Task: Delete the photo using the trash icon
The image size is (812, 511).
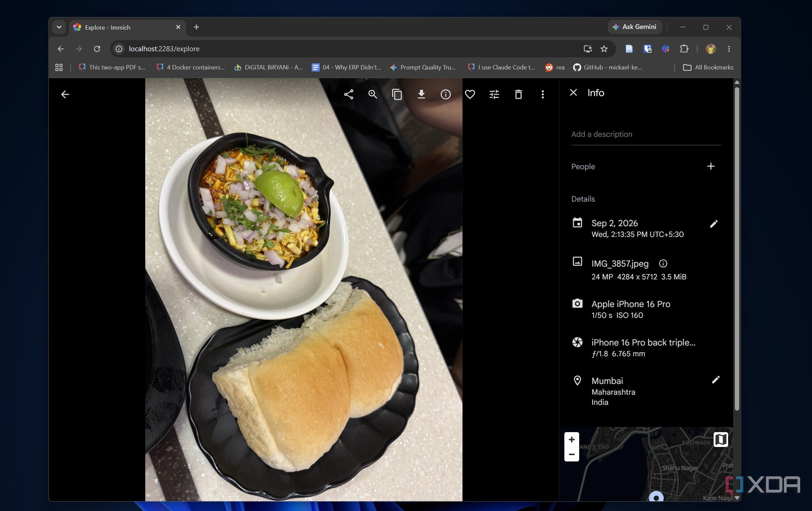Action: coord(518,94)
